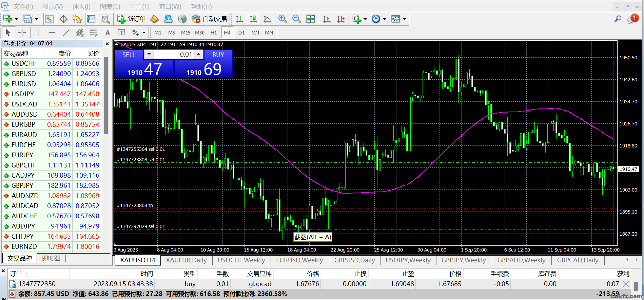Expand the New Chart dropdown arrow
Viewport: 644px width, 300px height.
(x=17, y=19)
